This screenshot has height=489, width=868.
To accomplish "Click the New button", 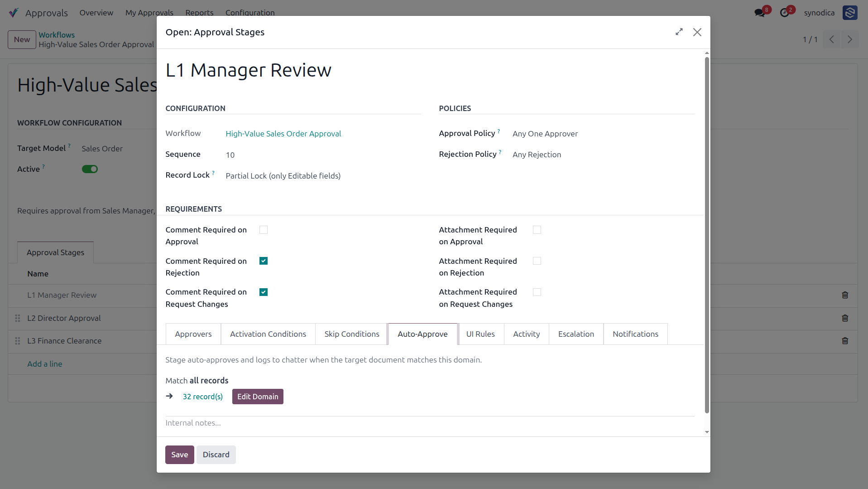I will coord(22,39).
